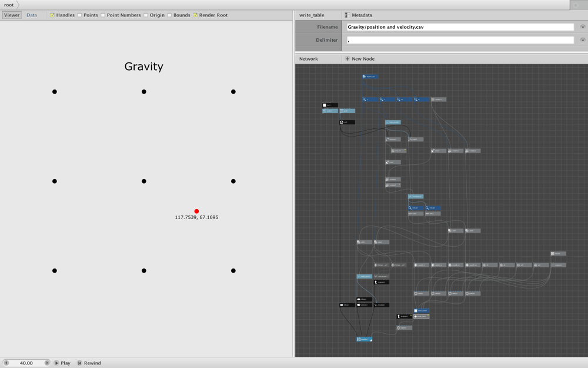Click the Rewind button
The width and height of the screenshot is (588, 368).
click(89, 363)
